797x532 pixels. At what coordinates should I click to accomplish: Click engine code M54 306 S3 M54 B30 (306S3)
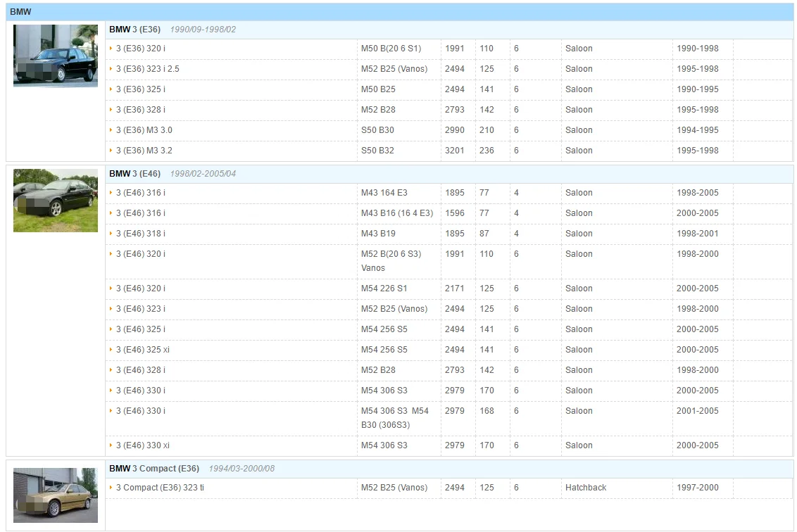(x=395, y=418)
